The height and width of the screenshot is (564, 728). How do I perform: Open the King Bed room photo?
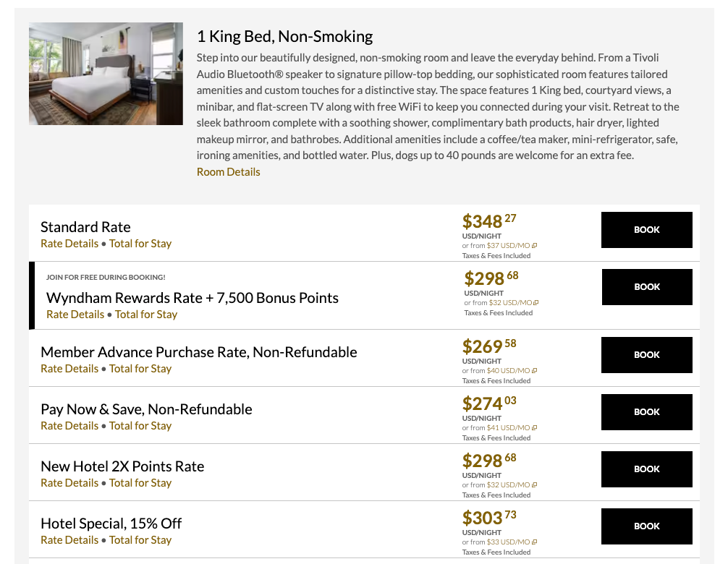point(106,74)
